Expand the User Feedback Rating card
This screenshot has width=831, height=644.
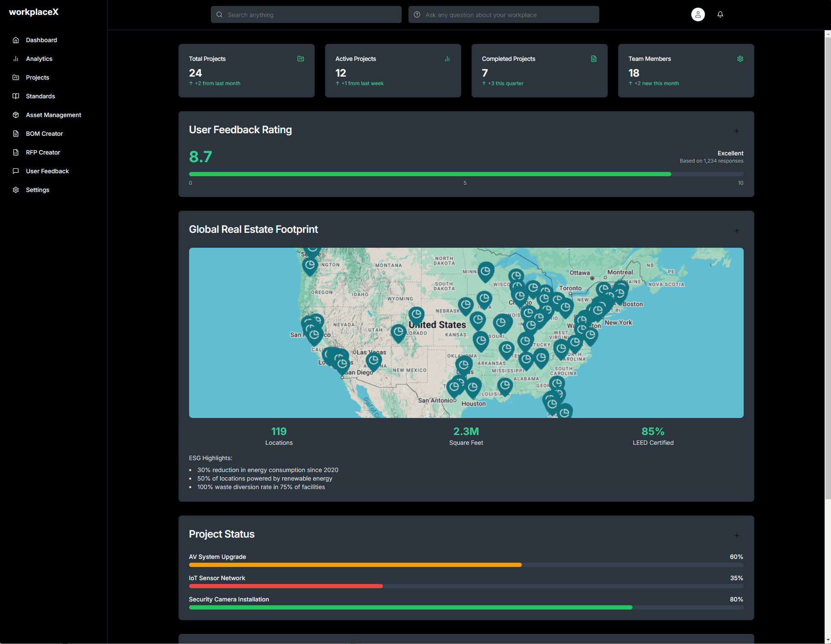tap(737, 131)
